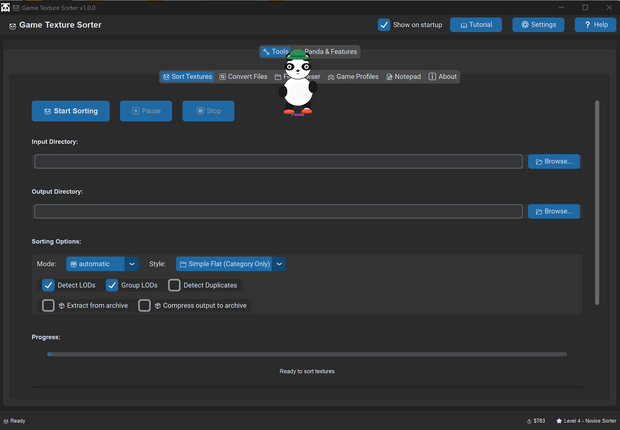The width and height of the screenshot is (620, 430).
Task: Click the coin balance icon in status bar
Action: (529, 421)
